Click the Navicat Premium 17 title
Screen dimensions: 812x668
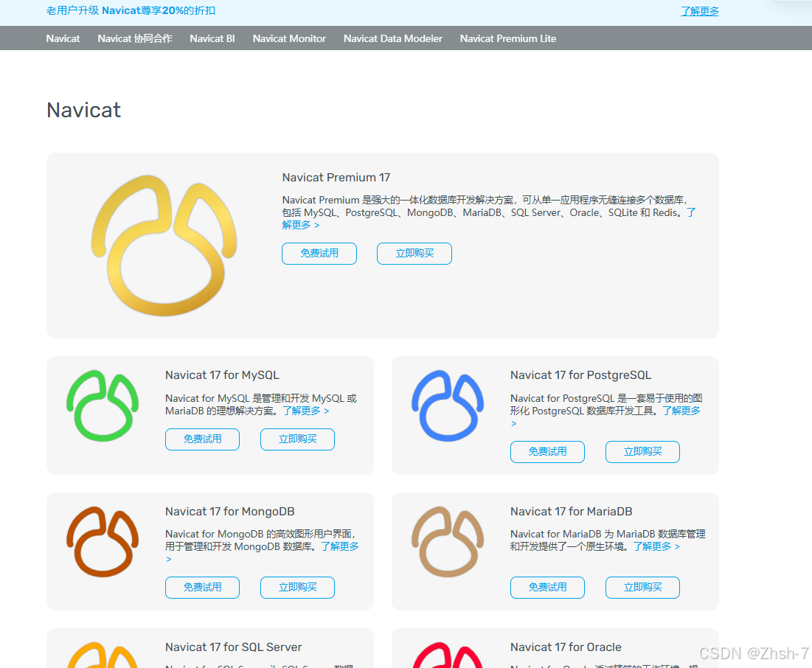point(336,177)
